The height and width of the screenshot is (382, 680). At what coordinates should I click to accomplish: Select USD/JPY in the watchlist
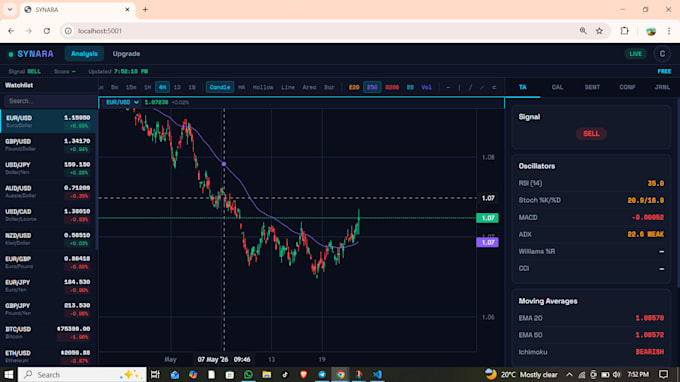[x=48, y=168]
